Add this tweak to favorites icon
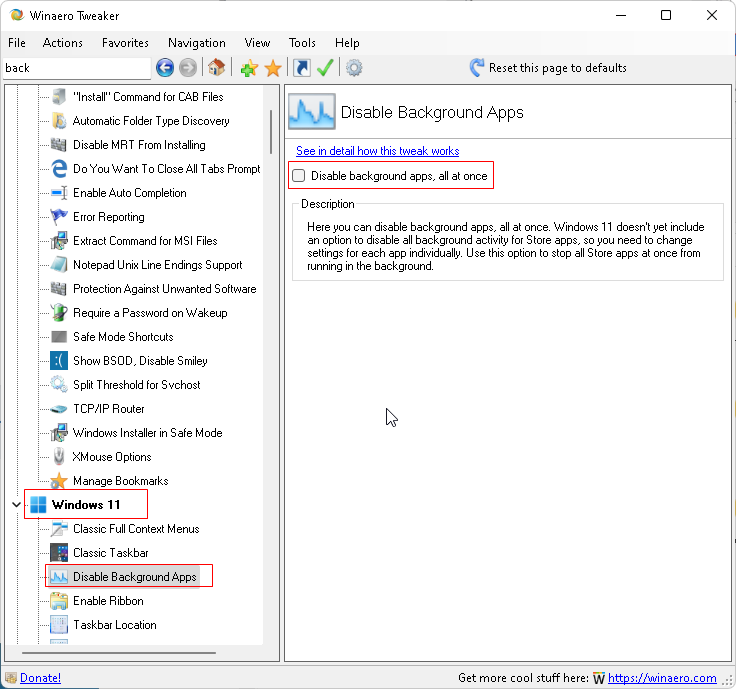736x689 pixels. click(249, 68)
